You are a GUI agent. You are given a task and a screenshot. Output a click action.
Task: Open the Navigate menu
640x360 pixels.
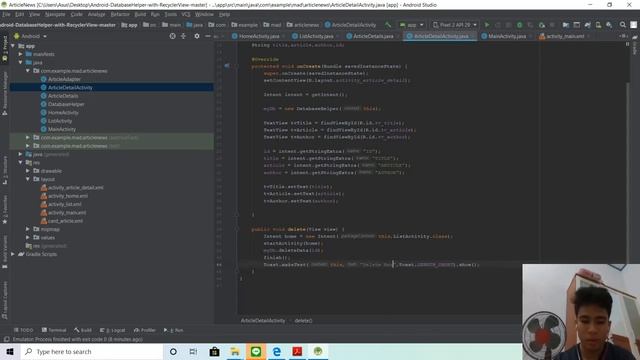55,14
